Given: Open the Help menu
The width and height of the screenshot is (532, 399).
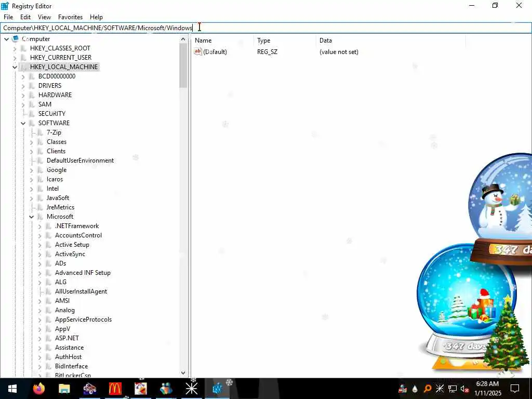Looking at the screenshot, I should 96,17.
